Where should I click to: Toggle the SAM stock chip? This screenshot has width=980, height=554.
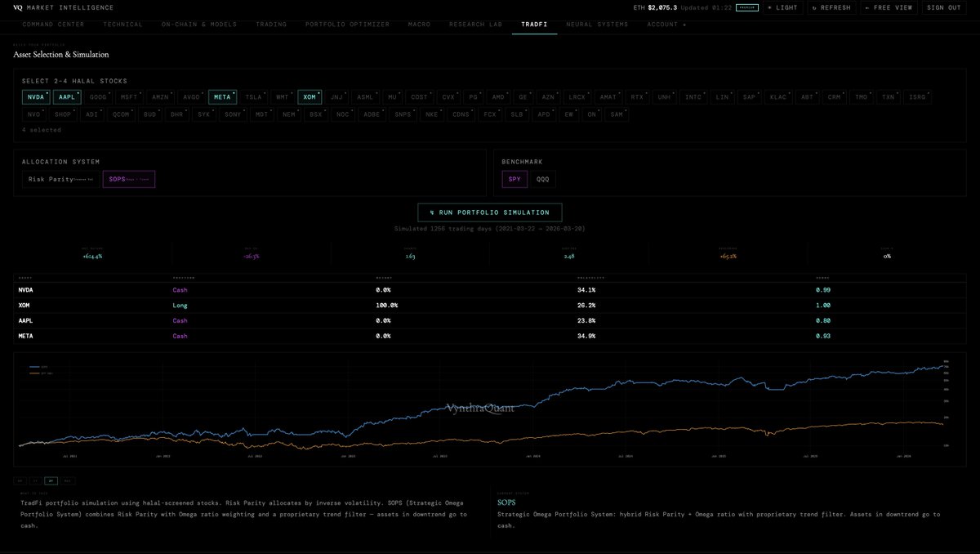[617, 114]
